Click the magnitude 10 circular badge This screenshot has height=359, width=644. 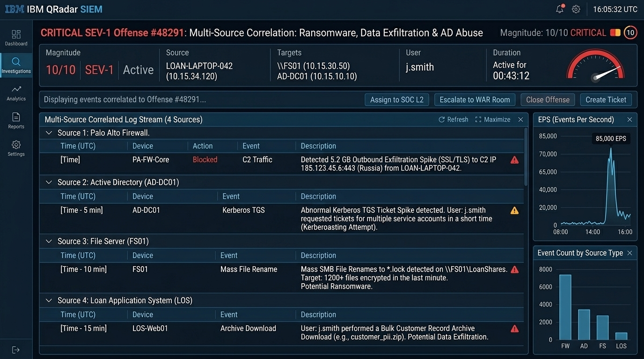coord(630,32)
